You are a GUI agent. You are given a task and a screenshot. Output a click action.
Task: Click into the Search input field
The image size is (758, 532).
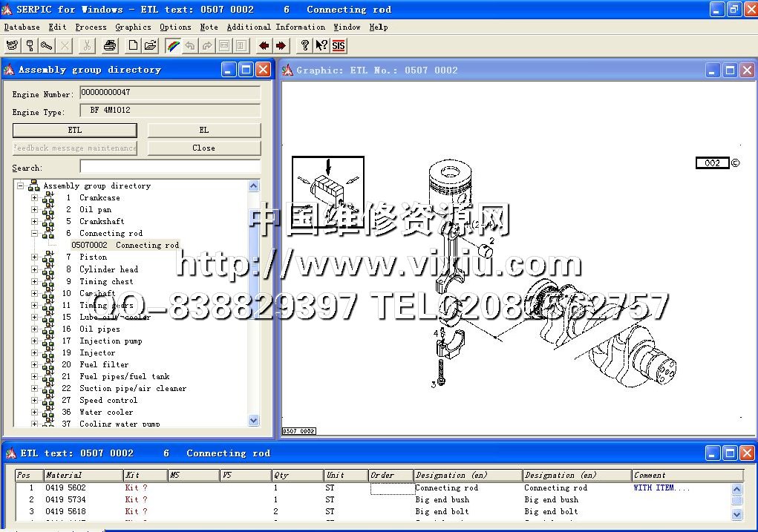click(x=170, y=167)
